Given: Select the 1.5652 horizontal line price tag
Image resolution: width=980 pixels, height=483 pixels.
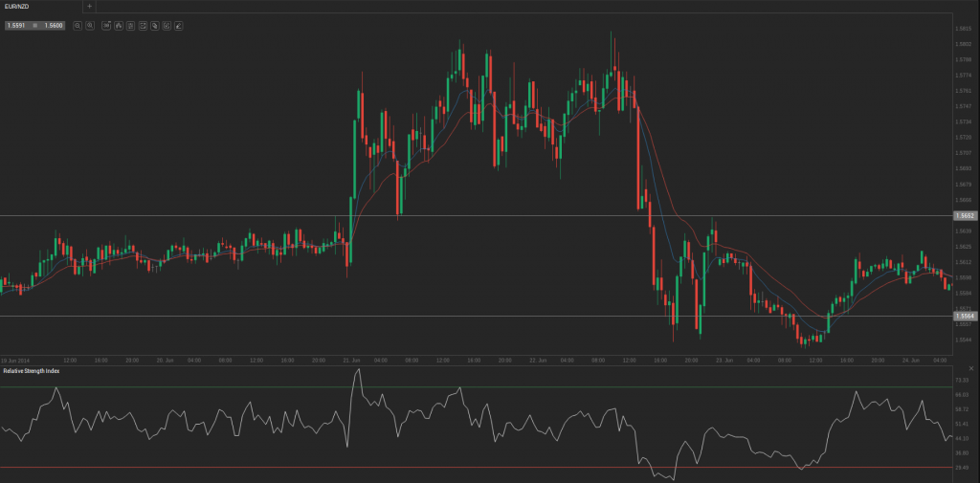Looking at the screenshot, I should 965,215.
